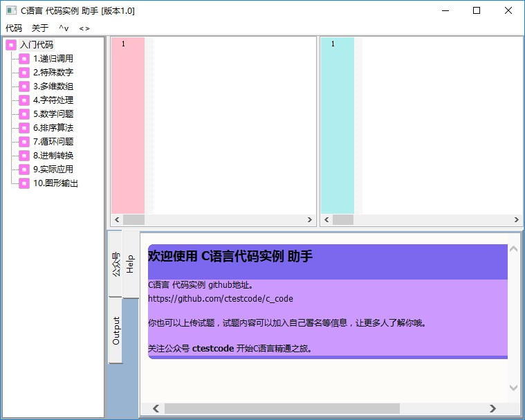Click the pink editor horizontal scrollbar thumb
Image resolution: width=525 pixels, height=420 pixels.
[x=133, y=220]
